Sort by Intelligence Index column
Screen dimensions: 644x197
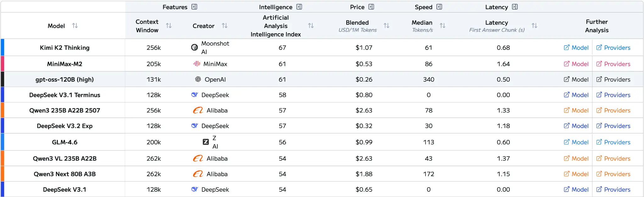(311, 26)
